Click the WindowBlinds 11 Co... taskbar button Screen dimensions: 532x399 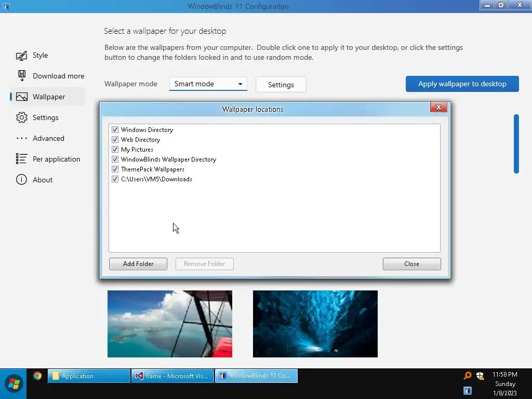point(257,376)
